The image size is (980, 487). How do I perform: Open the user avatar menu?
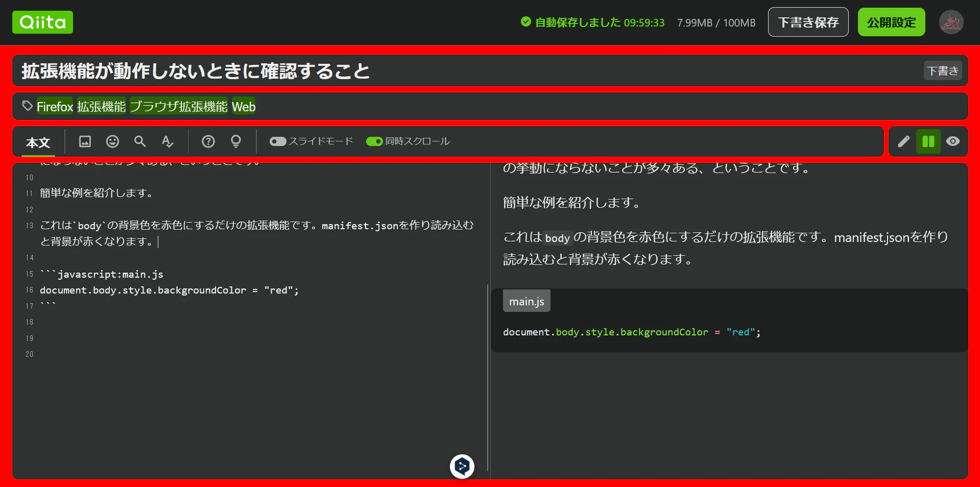951,22
